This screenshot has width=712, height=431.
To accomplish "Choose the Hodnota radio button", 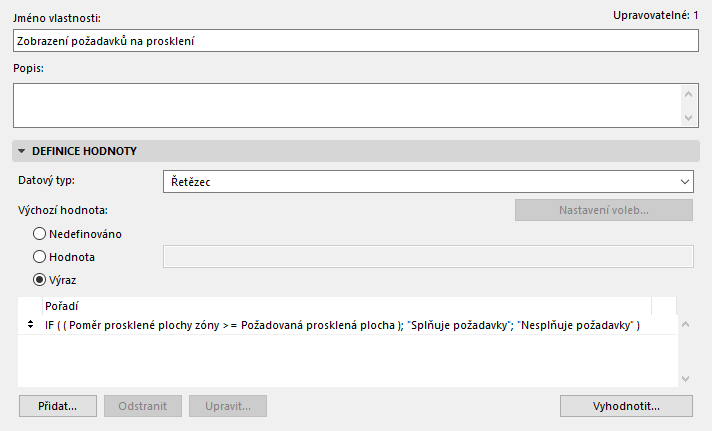I will pos(40,257).
